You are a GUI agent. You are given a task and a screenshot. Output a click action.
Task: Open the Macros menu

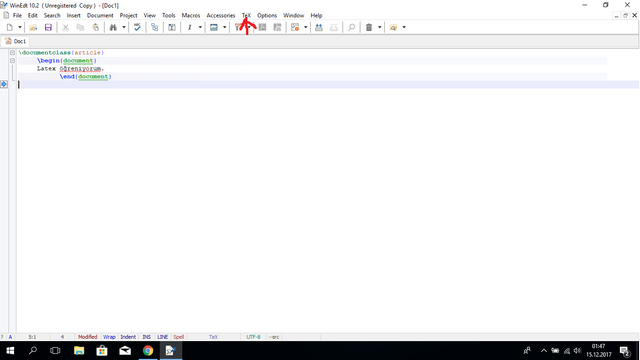(191, 16)
